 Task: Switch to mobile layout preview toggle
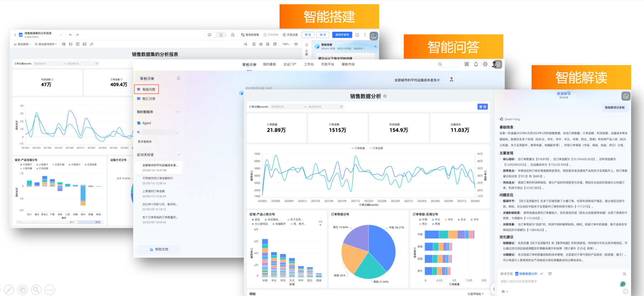pyautogui.click(x=221, y=35)
